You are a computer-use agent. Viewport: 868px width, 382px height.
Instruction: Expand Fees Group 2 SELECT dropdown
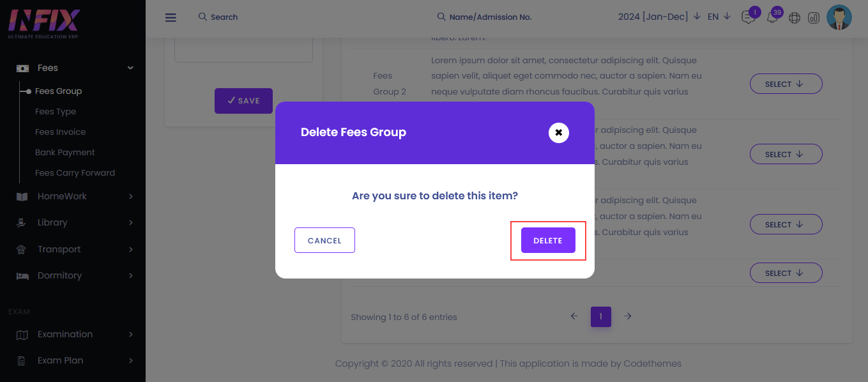click(786, 84)
